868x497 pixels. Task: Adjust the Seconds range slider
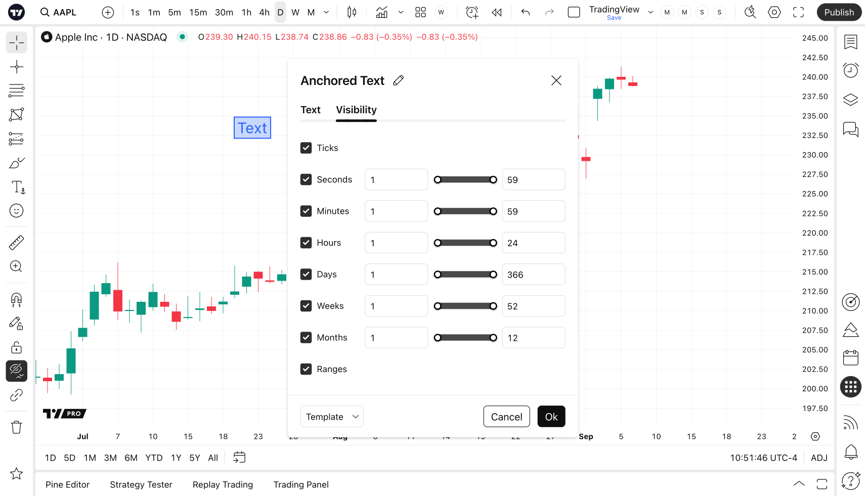[x=465, y=179]
